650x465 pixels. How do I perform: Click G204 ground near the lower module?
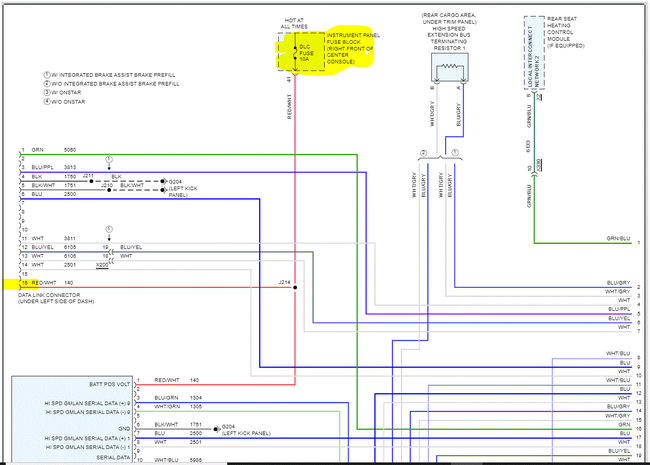[228, 426]
